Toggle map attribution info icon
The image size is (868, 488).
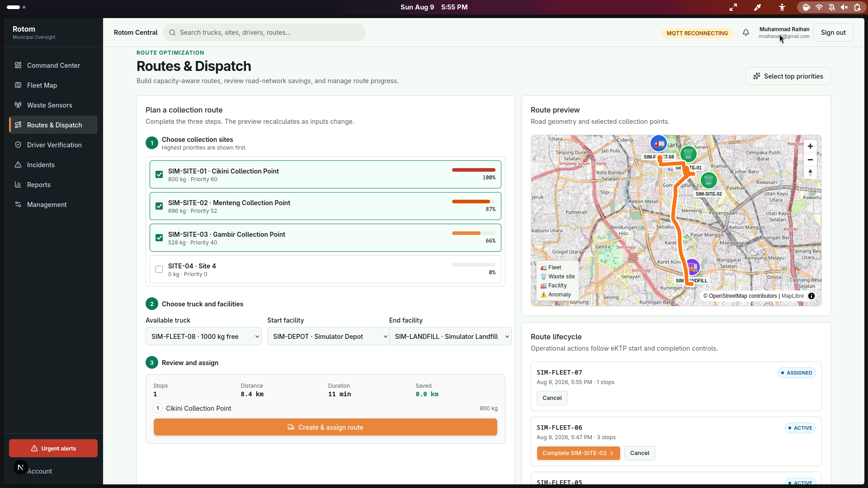pos(811,296)
